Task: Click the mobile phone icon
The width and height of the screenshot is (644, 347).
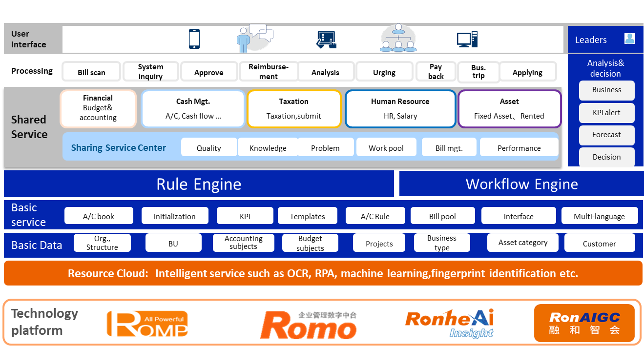Action: pyautogui.click(x=194, y=39)
